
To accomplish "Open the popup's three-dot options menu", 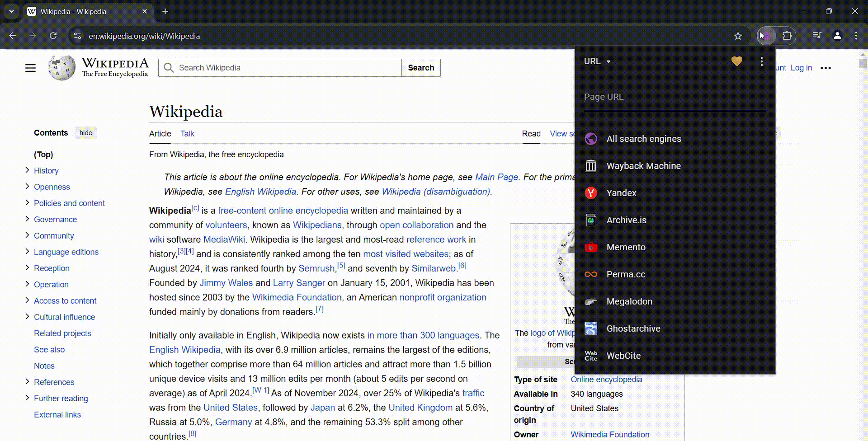I will [x=761, y=61].
